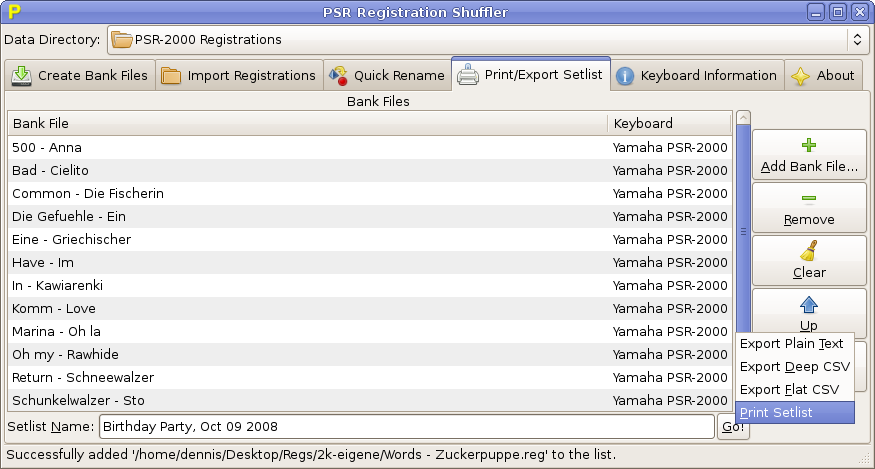
Task: Click the bank files vertical scrollbar
Action: pos(743,232)
